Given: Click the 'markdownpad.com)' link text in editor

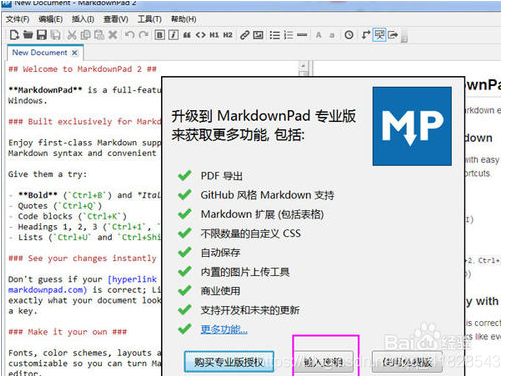Looking at the screenshot, I should point(47,290).
